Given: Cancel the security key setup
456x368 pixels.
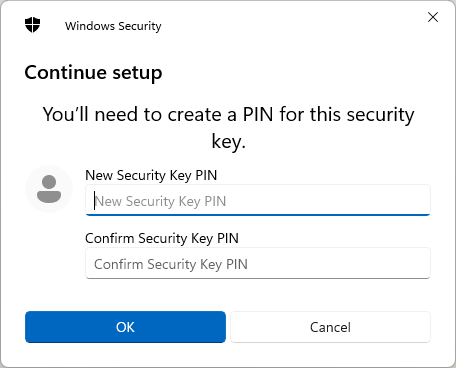Looking at the screenshot, I should click(330, 327).
